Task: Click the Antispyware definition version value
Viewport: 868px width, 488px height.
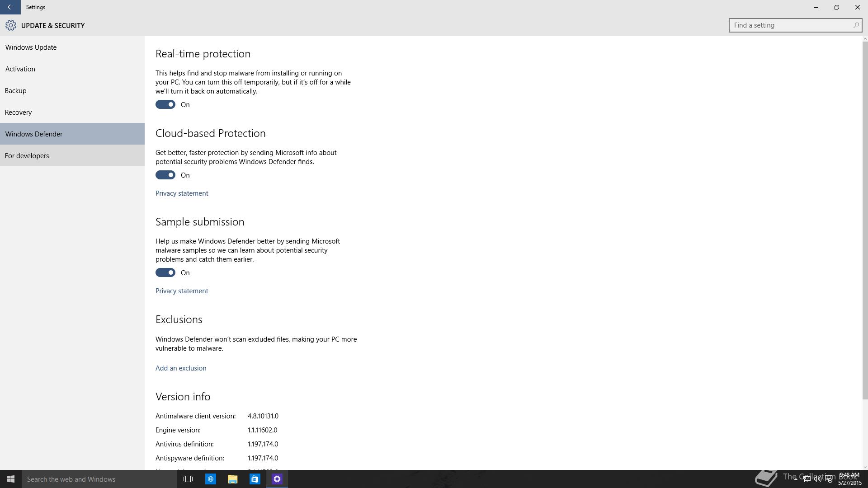Action: point(263,458)
